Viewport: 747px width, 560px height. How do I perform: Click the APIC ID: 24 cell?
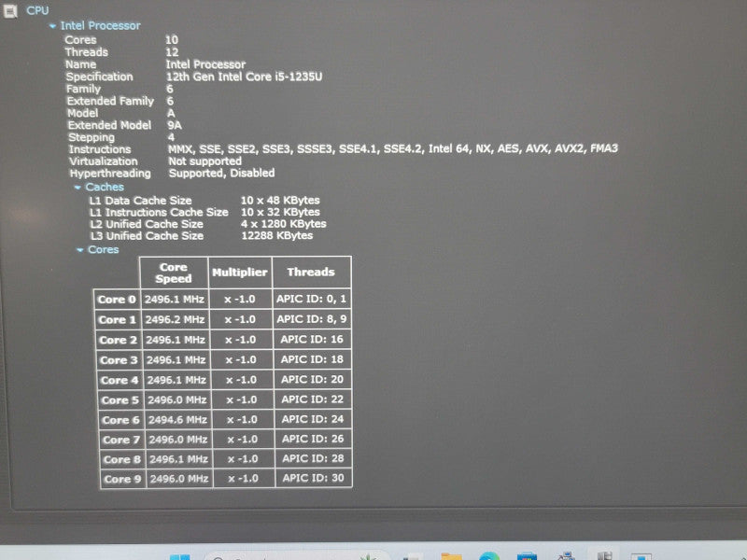tap(313, 419)
